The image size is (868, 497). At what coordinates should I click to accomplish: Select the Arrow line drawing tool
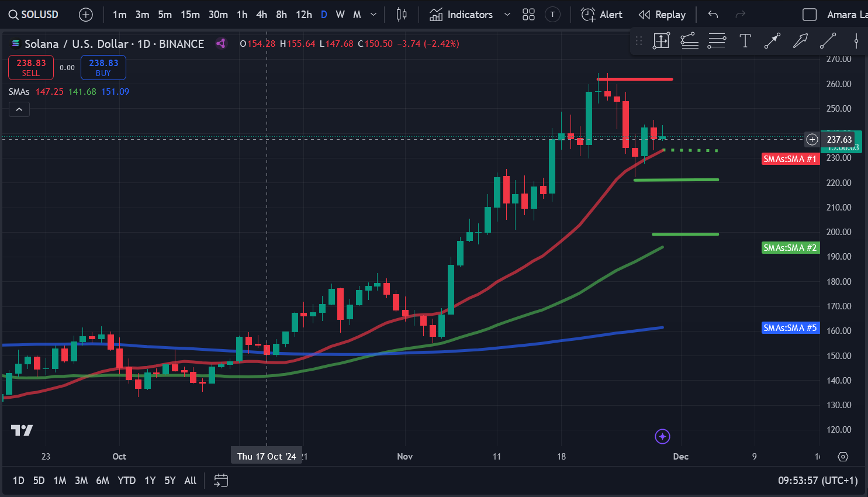[772, 41]
